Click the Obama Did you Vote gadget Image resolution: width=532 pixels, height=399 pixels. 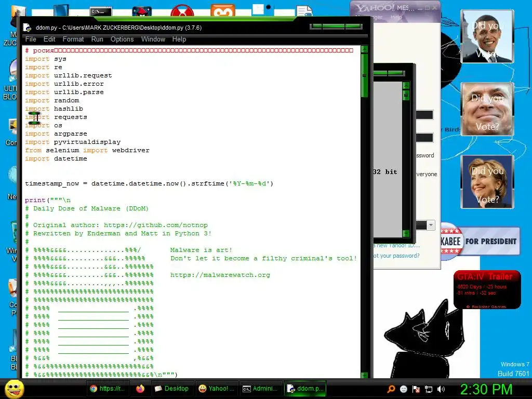pyautogui.click(x=487, y=36)
